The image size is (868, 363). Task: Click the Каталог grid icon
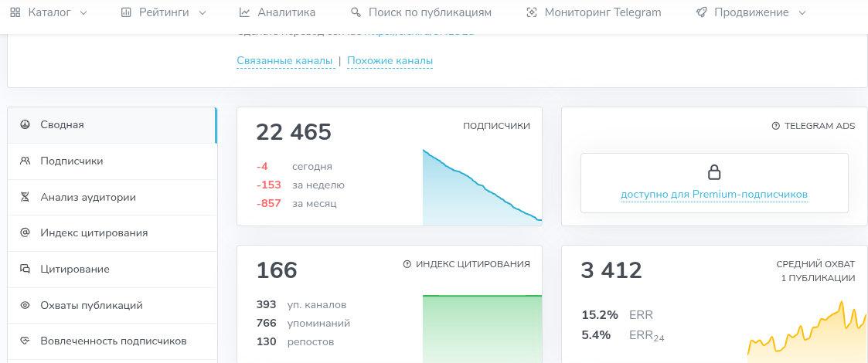pos(15,12)
